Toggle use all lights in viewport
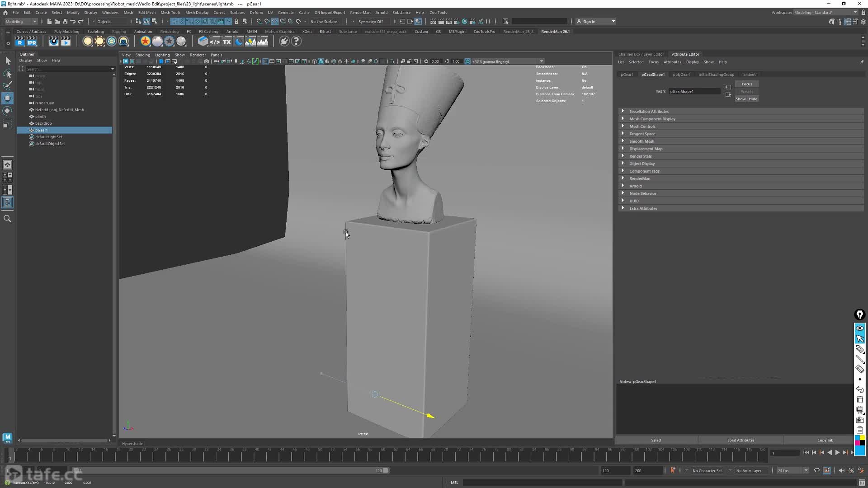The height and width of the screenshot is (488, 868). pyautogui.click(x=347, y=61)
